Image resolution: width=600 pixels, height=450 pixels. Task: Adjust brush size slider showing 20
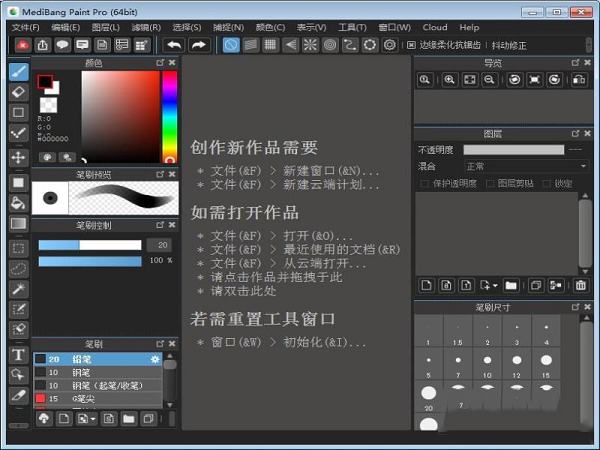click(90, 245)
